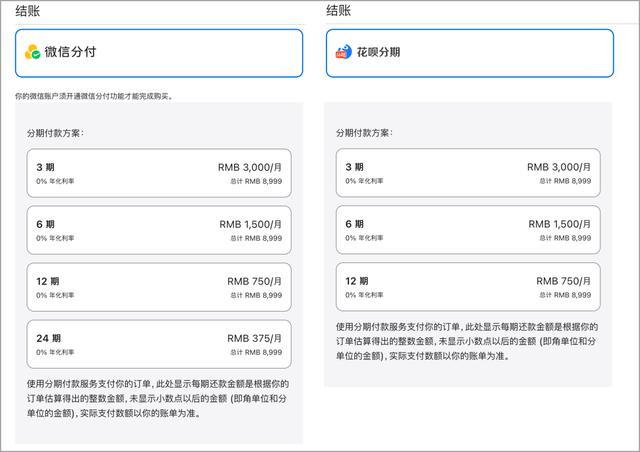Choose the 12 期 plan under 花呗分期
The height and width of the screenshot is (452, 640).
(468, 287)
